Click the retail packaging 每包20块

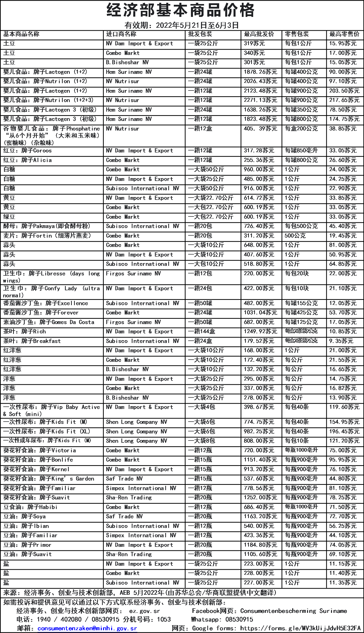click(297, 273)
